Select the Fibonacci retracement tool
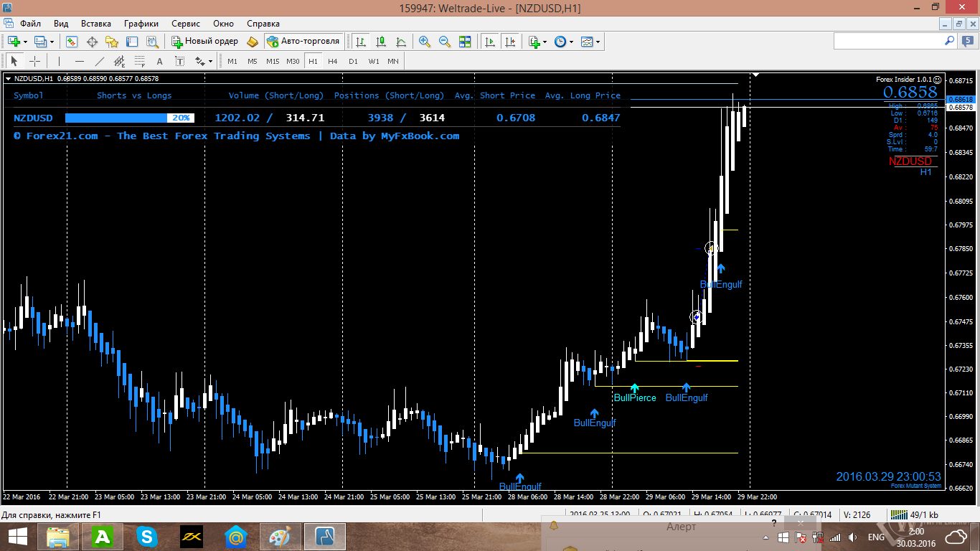The height and width of the screenshot is (551, 980). [x=139, y=61]
